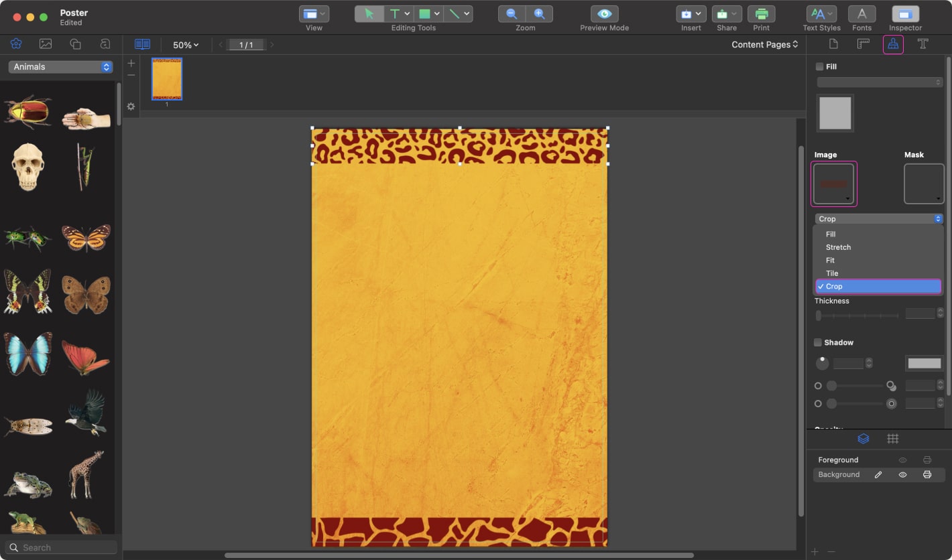The image size is (952, 560).
Task: Open the Fonts panel from the toolbar
Action: [862, 13]
